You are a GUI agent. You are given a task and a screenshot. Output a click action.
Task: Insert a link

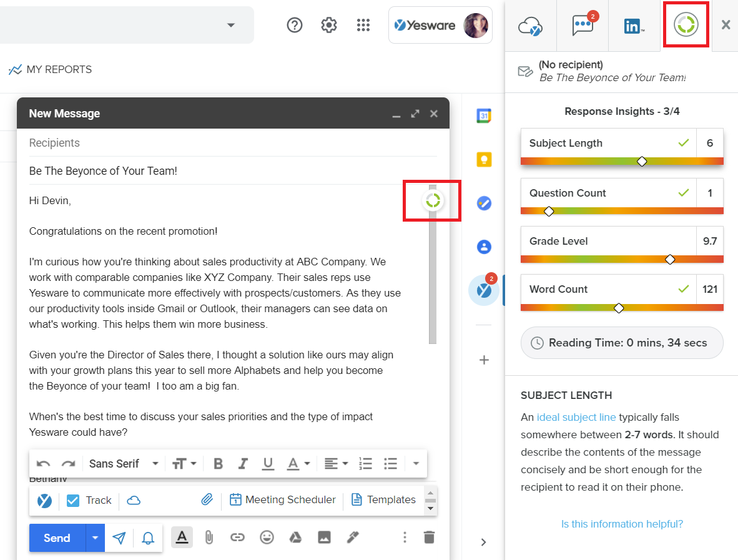(x=237, y=538)
